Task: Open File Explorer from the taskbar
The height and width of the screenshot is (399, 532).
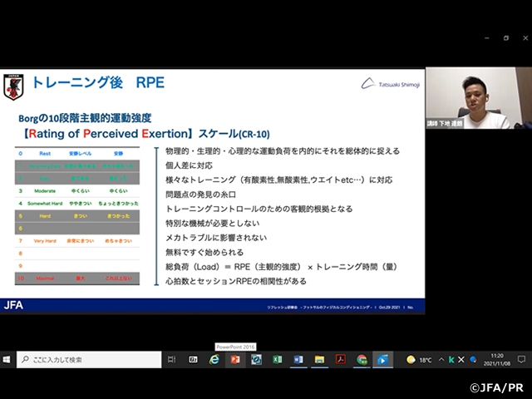Action: tap(319, 360)
